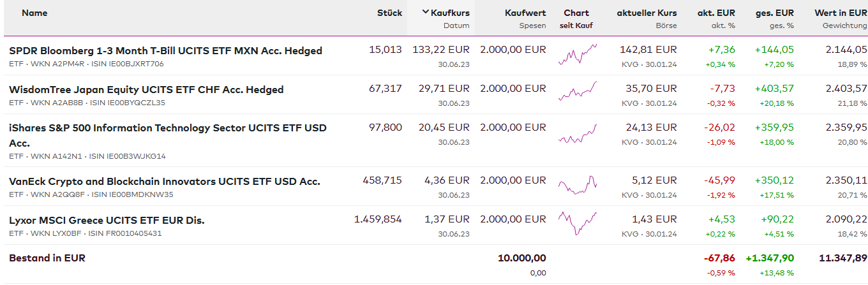Image resolution: width=868 pixels, height=285 pixels.
Task: Open iShares S&P 500 Information Technology link
Action: (x=167, y=128)
